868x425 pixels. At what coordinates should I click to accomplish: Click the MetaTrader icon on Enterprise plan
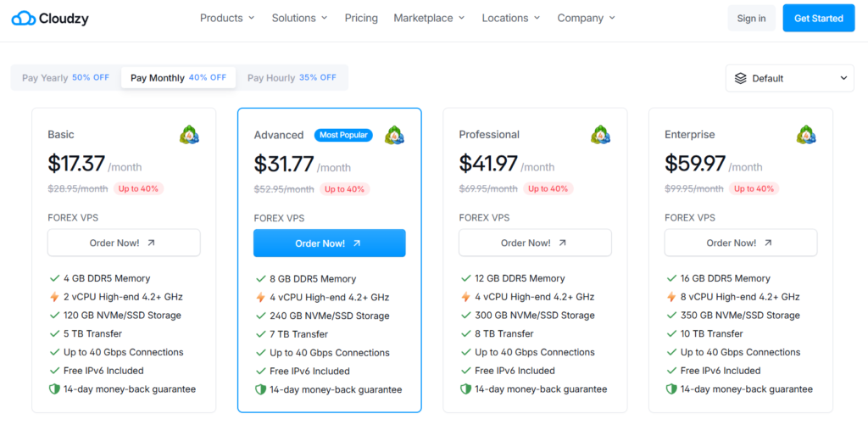click(x=806, y=134)
